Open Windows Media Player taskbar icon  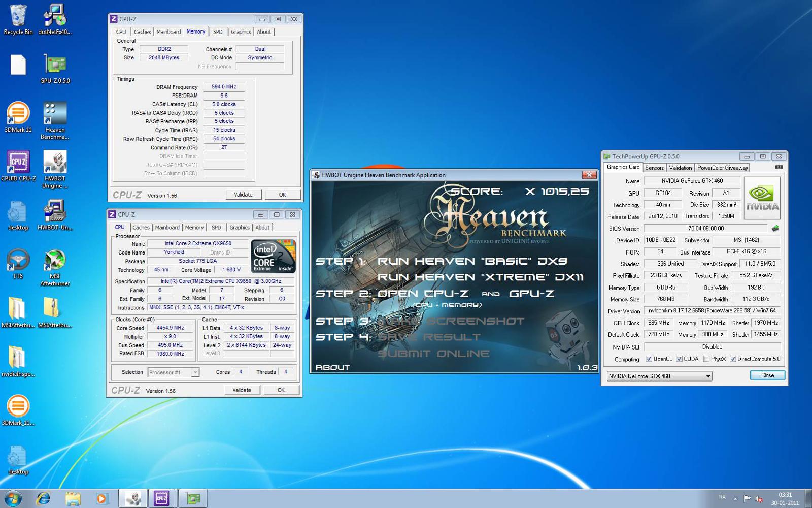click(x=101, y=498)
